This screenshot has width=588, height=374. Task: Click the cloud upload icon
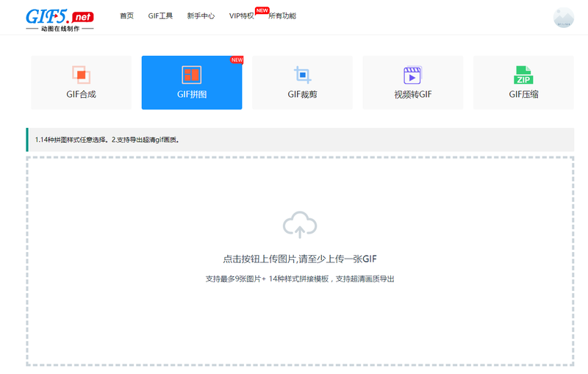coord(300,225)
